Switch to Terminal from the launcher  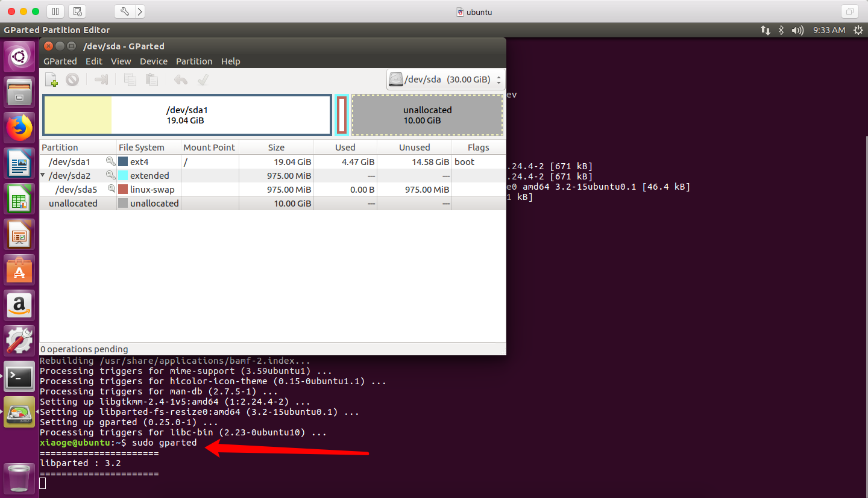coord(19,376)
